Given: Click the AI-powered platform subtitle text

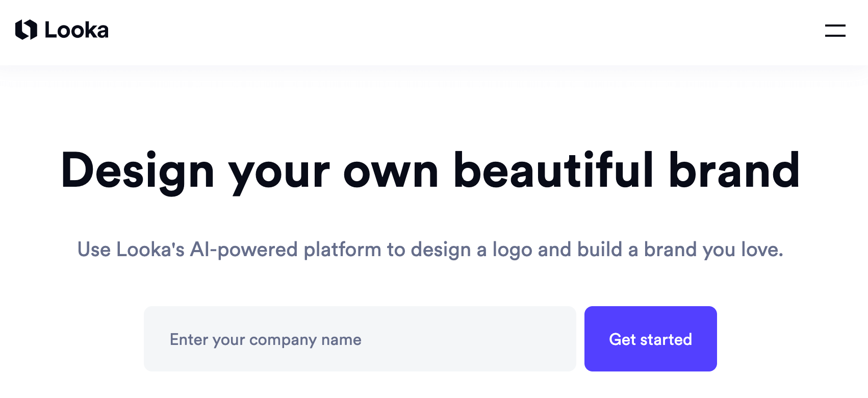Looking at the screenshot, I should (430, 250).
